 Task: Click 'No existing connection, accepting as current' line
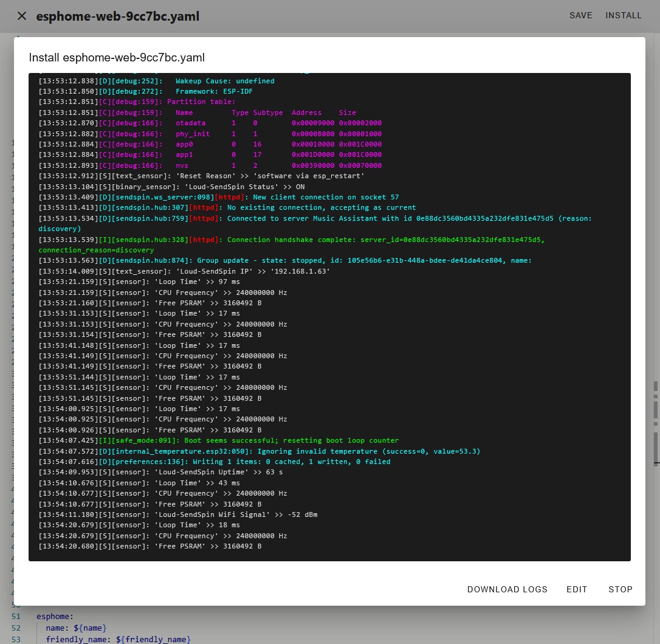(x=227, y=207)
